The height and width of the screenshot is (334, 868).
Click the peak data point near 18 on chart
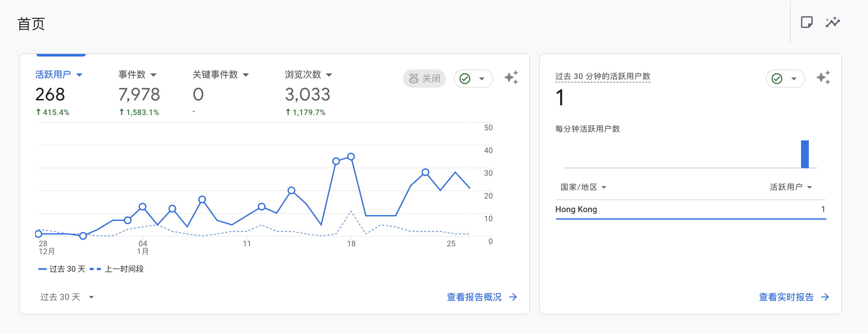tap(351, 157)
